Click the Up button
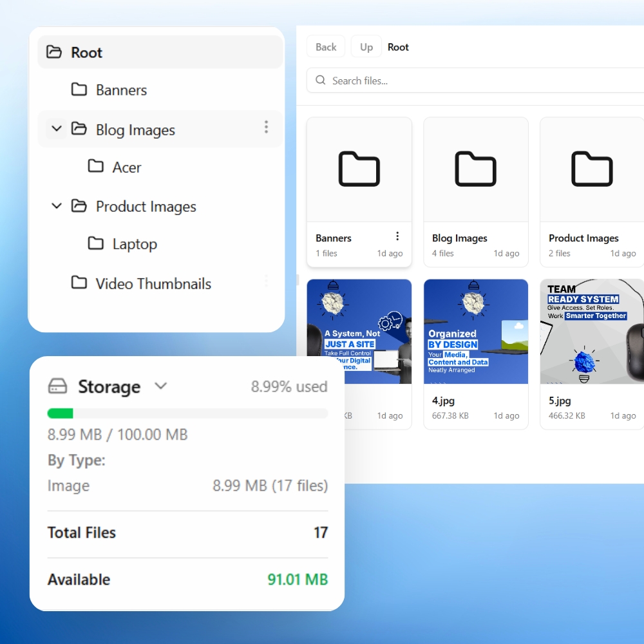644x644 pixels. click(366, 47)
